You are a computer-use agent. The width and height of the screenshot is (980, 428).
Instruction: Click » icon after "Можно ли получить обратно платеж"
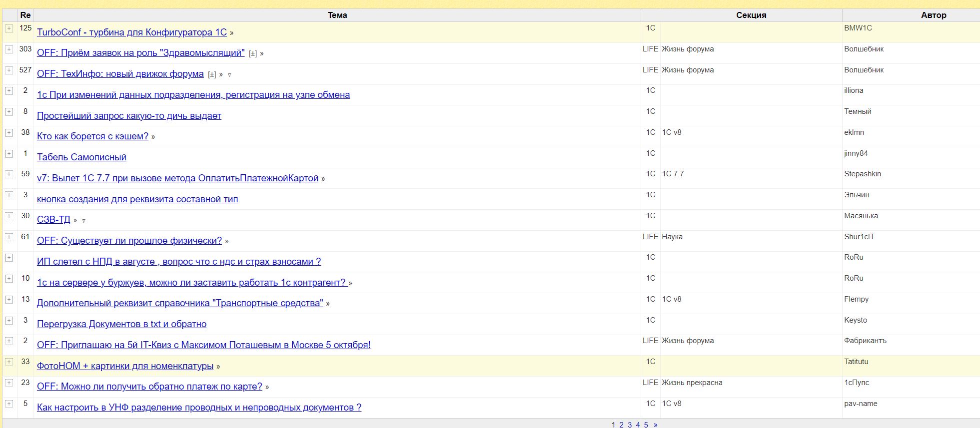click(x=267, y=387)
